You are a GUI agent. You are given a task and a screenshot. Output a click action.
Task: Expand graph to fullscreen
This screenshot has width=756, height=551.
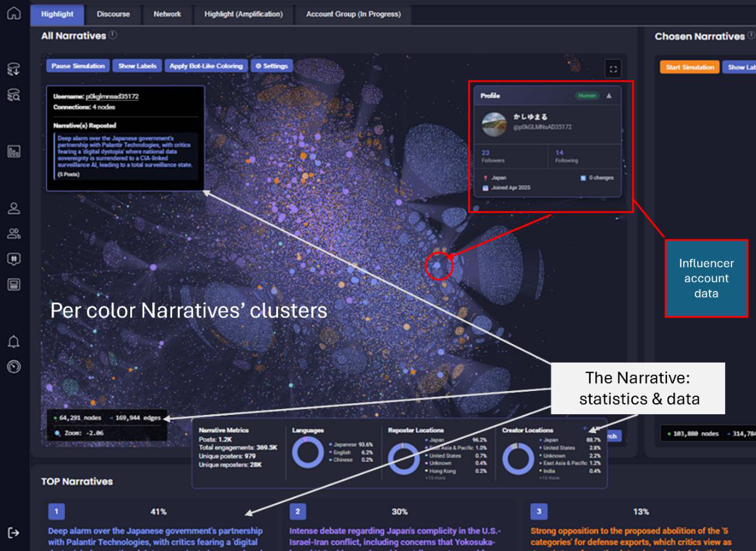point(613,69)
